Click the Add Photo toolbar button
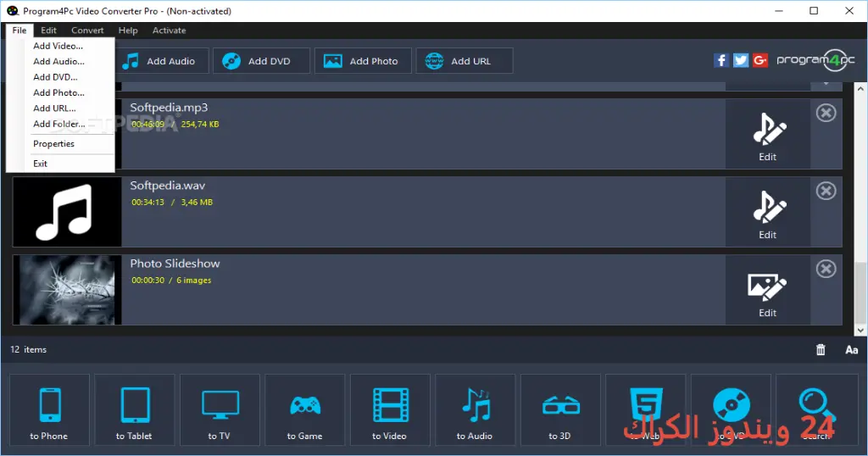 [363, 61]
